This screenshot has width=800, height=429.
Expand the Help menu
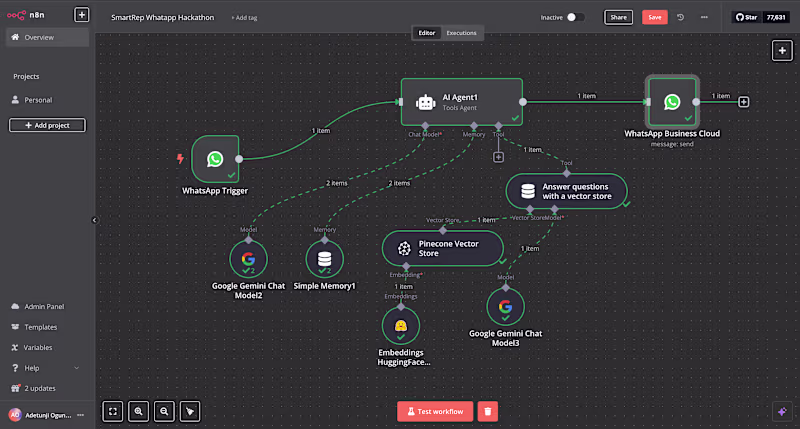pos(47,368)
